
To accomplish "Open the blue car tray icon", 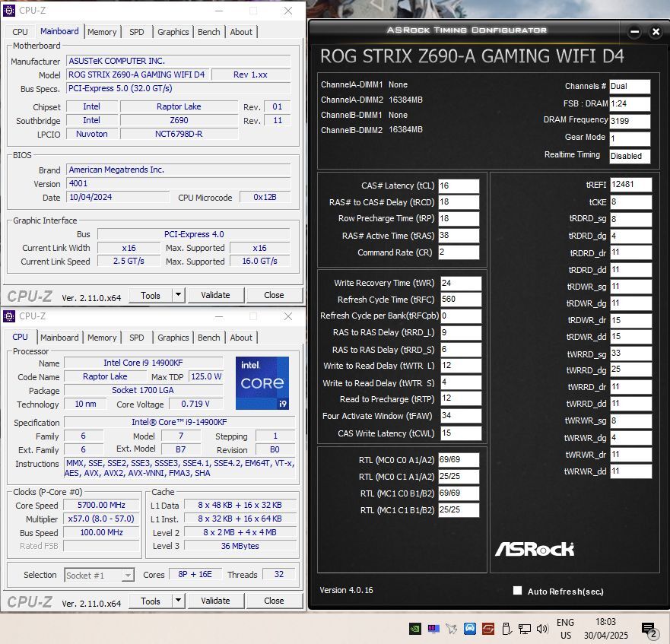I will coord(469,629).
